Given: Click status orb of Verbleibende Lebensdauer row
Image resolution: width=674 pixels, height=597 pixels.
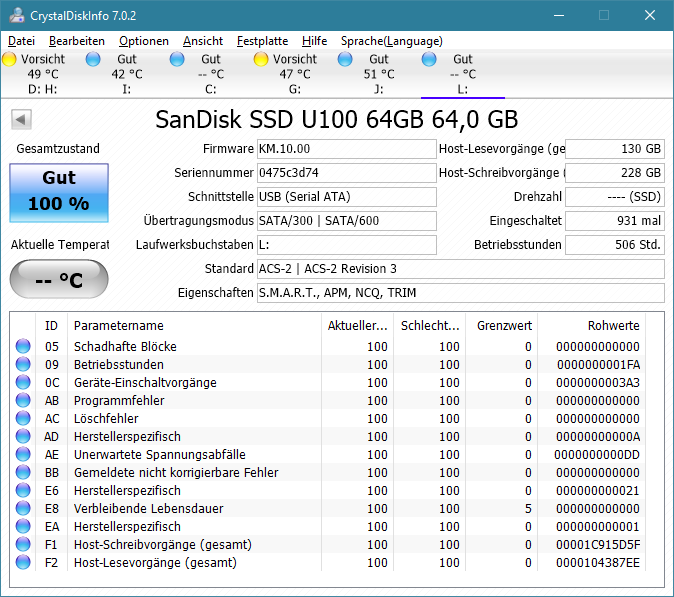Looking at the screenshot, I should click(23, 508).
